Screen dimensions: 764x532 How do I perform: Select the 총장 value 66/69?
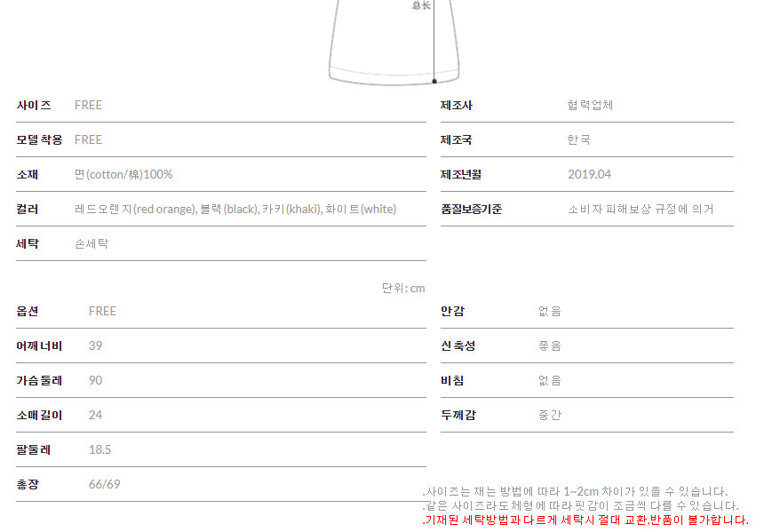pyautogui.click(x=105, y=484)
